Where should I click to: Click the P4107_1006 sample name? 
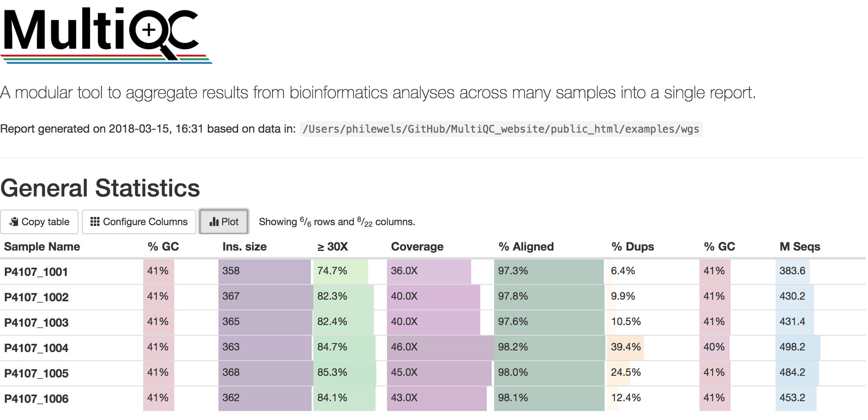click(x=36, y=399)
